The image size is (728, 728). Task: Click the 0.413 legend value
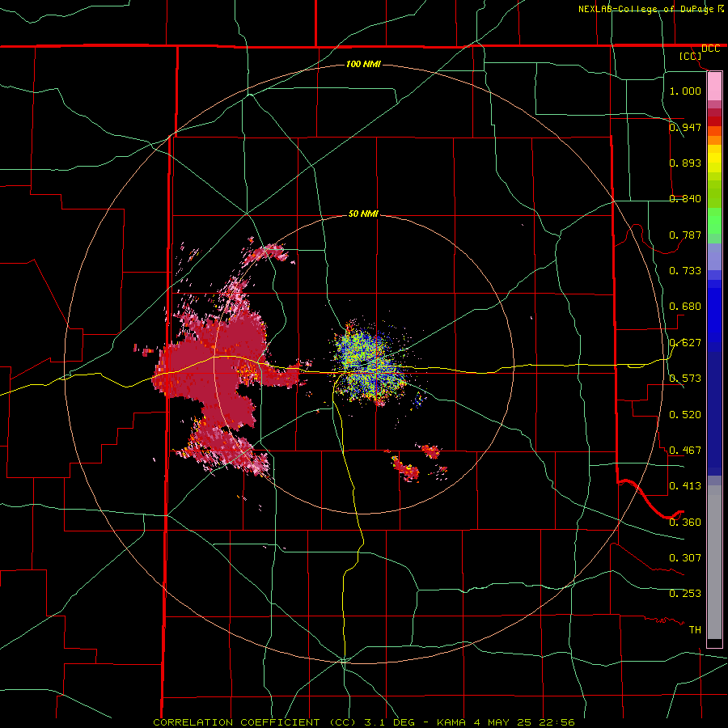click(x=685, y=486)
